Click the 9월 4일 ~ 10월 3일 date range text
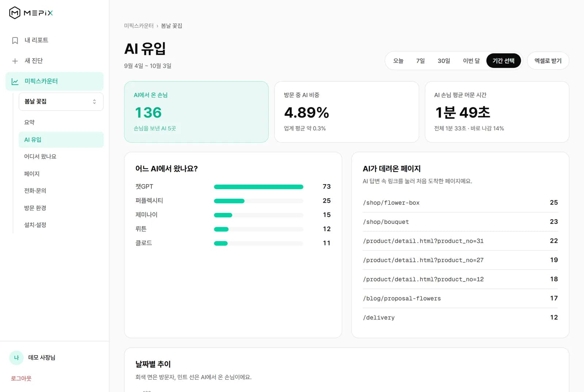 tap(148, 66)
